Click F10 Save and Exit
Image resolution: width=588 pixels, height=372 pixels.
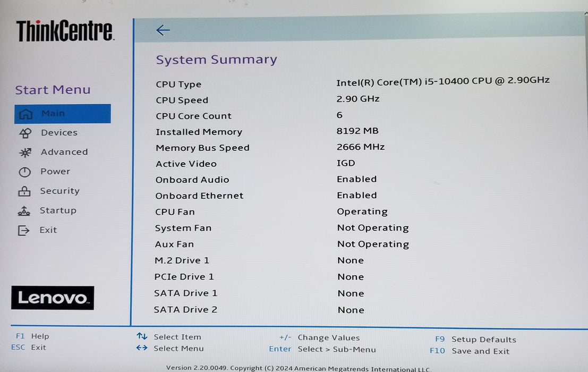click(x=470, y=351)
